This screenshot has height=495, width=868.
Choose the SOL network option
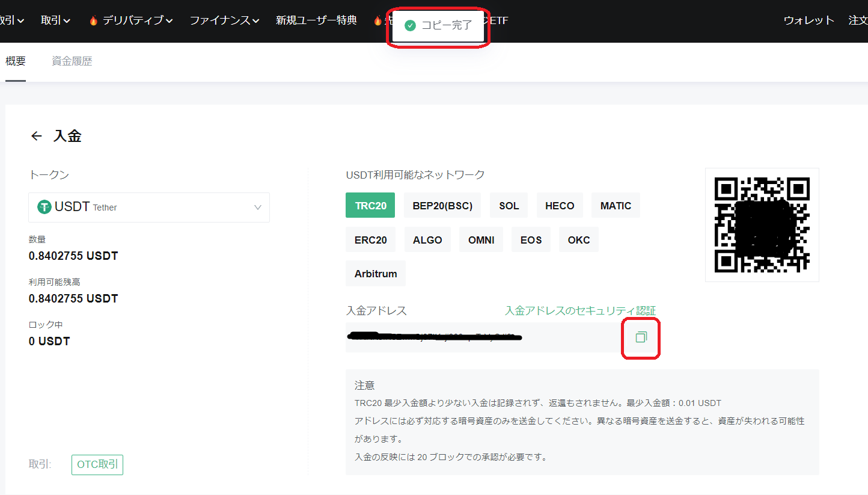(x=509, y=206)
